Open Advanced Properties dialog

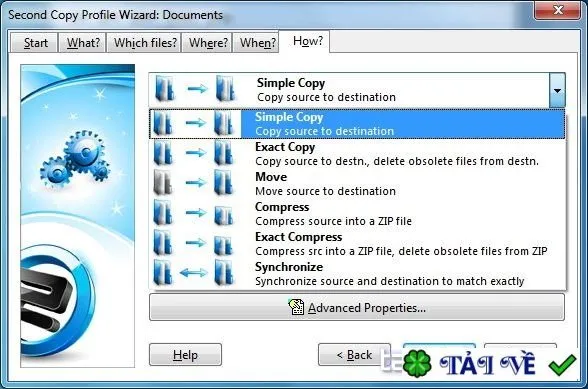pyautogui.click(x=357, y=307)
